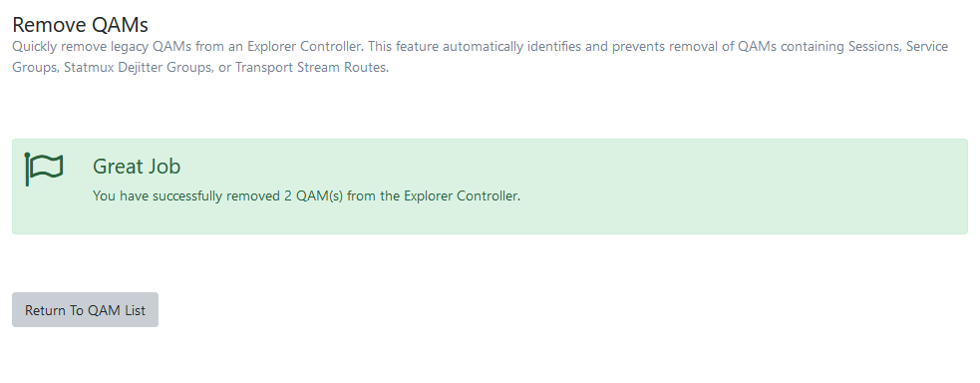Screen dimensions: 980x383
Task: Click '2 QAM(s)' count in the alert
Action: [x=313, y=195]
